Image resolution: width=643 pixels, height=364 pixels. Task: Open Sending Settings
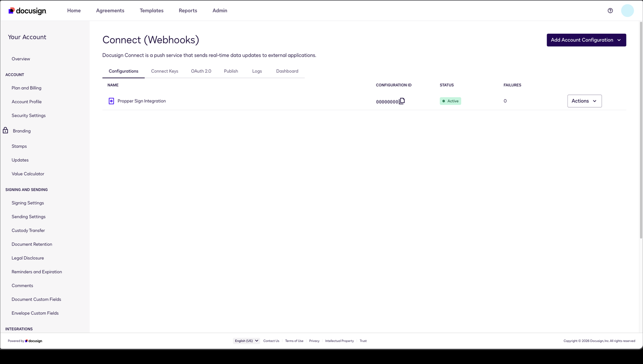tap(29, 217)
